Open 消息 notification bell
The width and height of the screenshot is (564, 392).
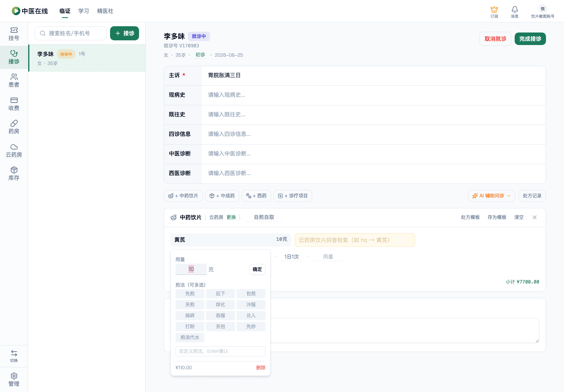click(x=515, y=12)
